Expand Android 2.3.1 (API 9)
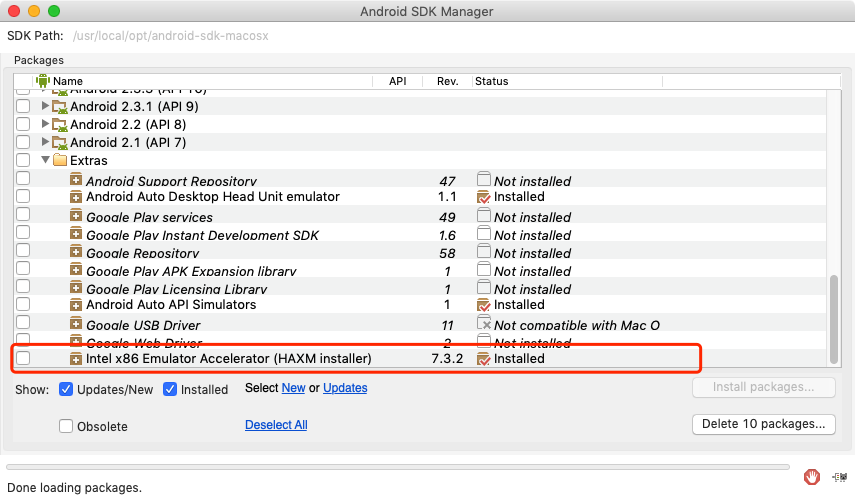The image size is (855, 500). (45, 106)
